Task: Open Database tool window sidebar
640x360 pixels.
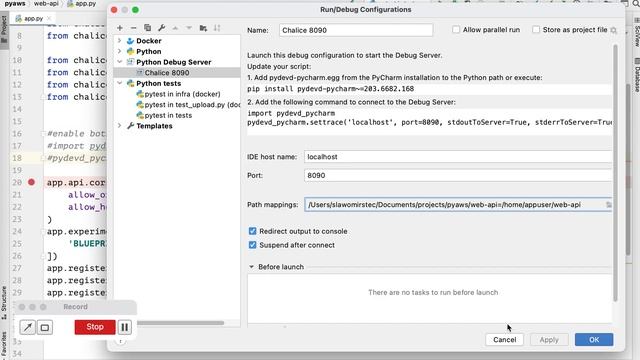Action: pyautogui.click(x=636, y=76)
